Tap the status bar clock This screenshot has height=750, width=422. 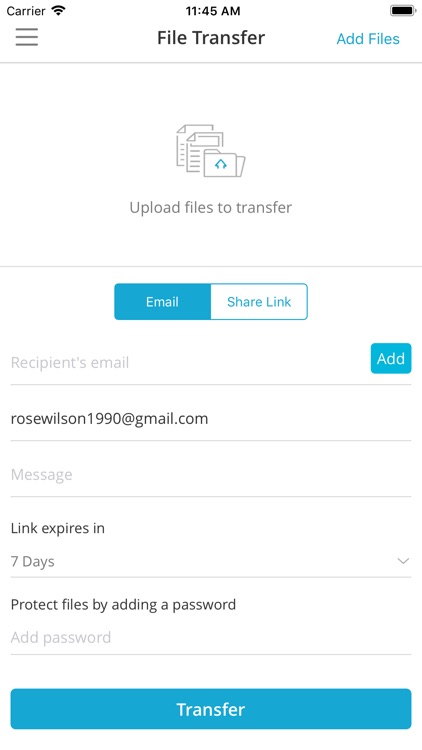pos(212,11)
